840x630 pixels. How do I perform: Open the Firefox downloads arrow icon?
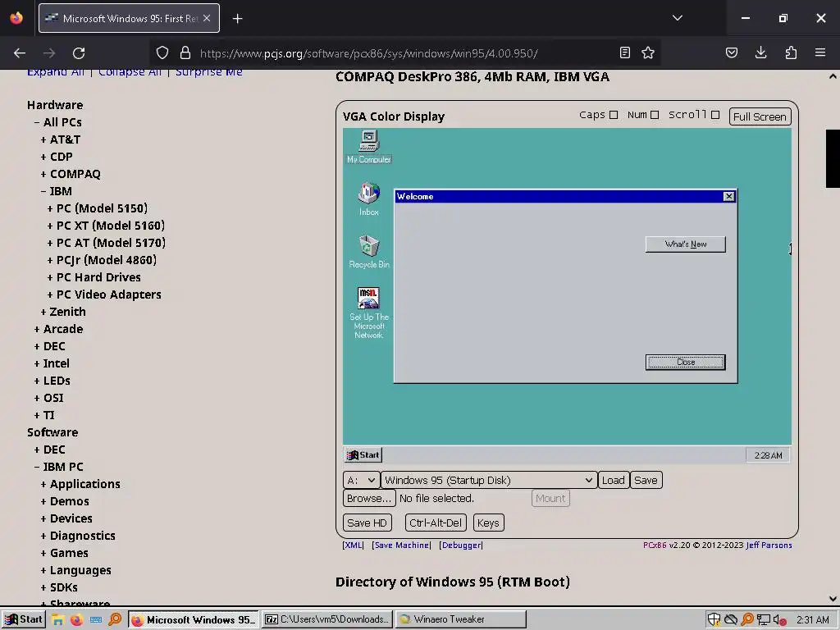pos(760,52)
